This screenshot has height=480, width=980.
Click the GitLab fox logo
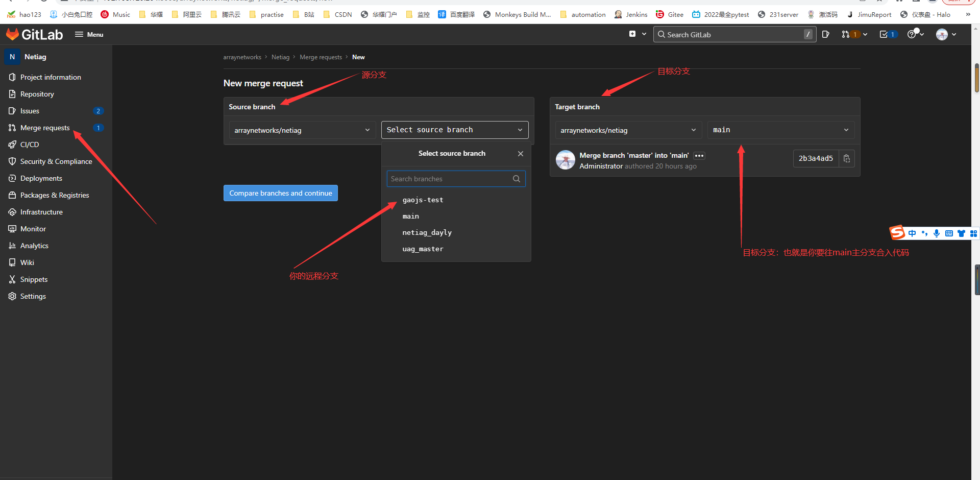point(13,35)
